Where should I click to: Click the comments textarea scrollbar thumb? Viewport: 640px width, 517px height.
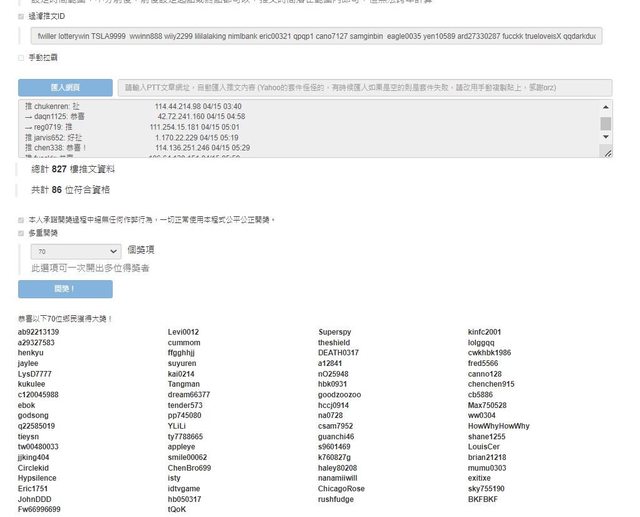[605, 123]
